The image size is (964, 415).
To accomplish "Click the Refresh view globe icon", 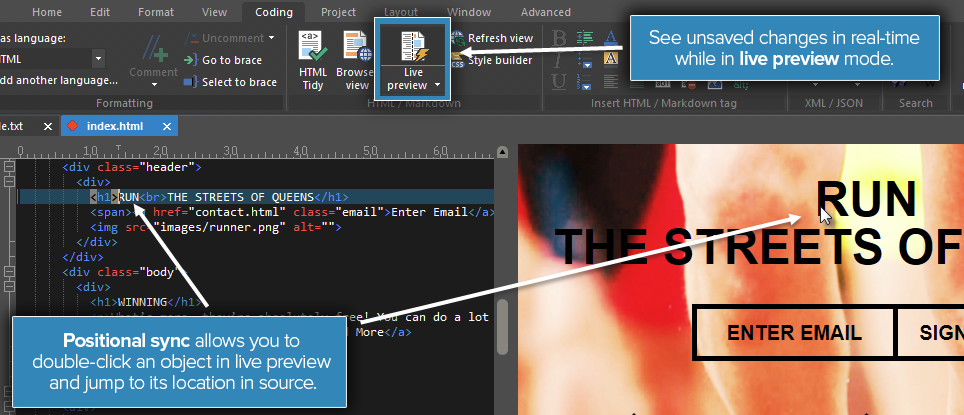I will pos(457,38).
